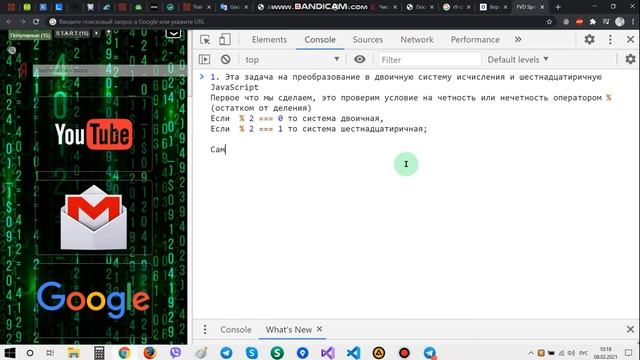Reload the page
Screen dimensions: 640x360
pos(36,22)
